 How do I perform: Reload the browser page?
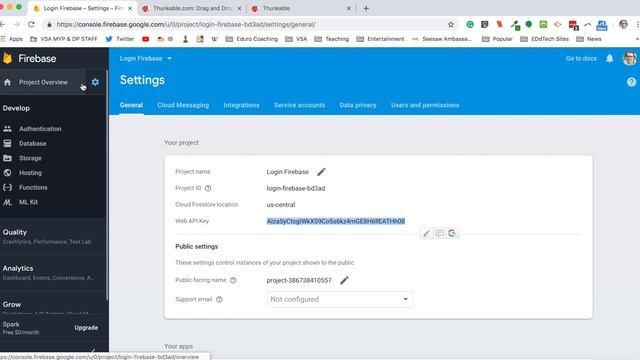[x=31, y=24]
